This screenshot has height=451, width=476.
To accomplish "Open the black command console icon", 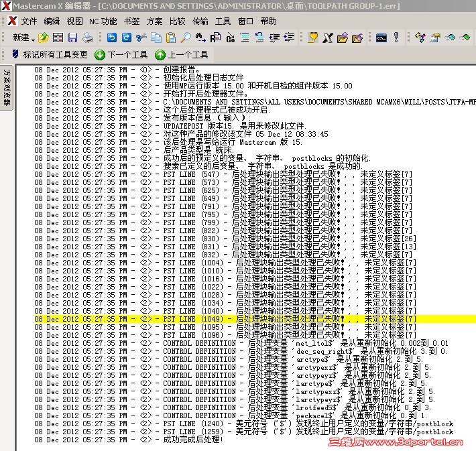I will 381,38.
